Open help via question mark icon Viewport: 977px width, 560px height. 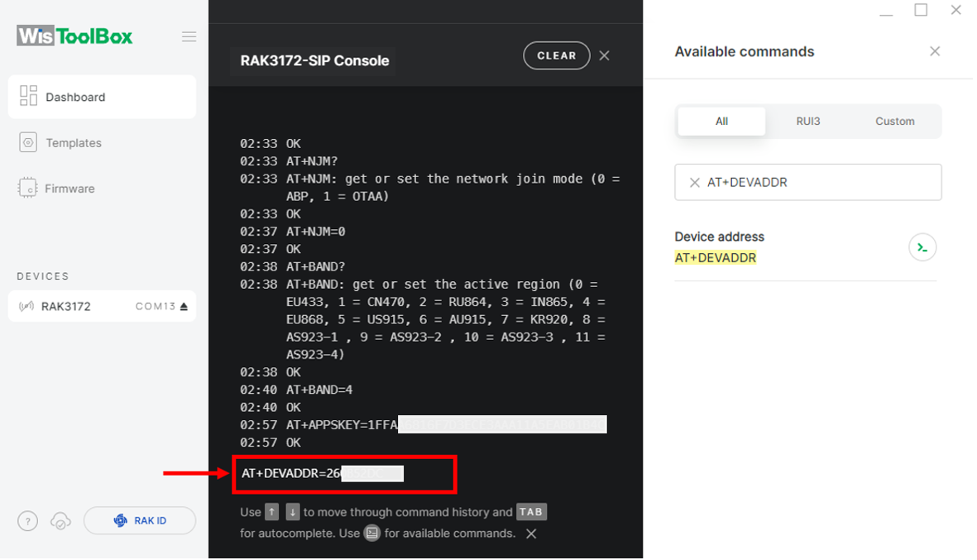click(27, 521)
